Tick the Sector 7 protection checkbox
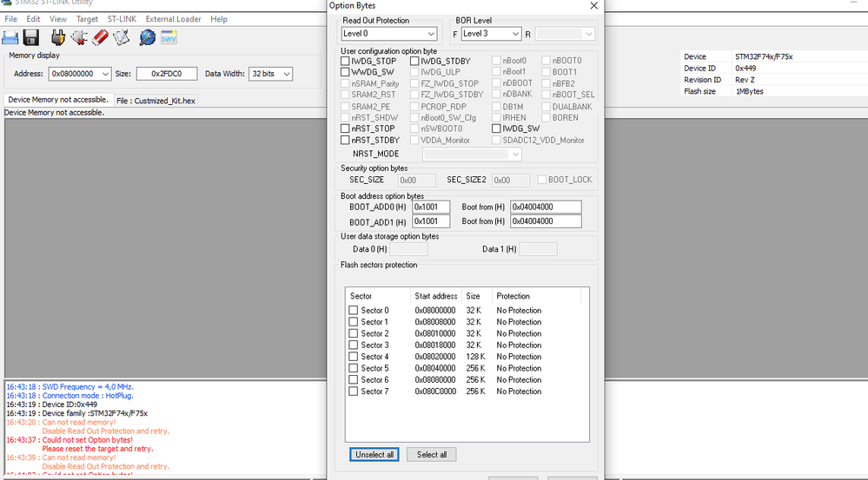This screenshot has width=868, height=480. coord(353,391)
